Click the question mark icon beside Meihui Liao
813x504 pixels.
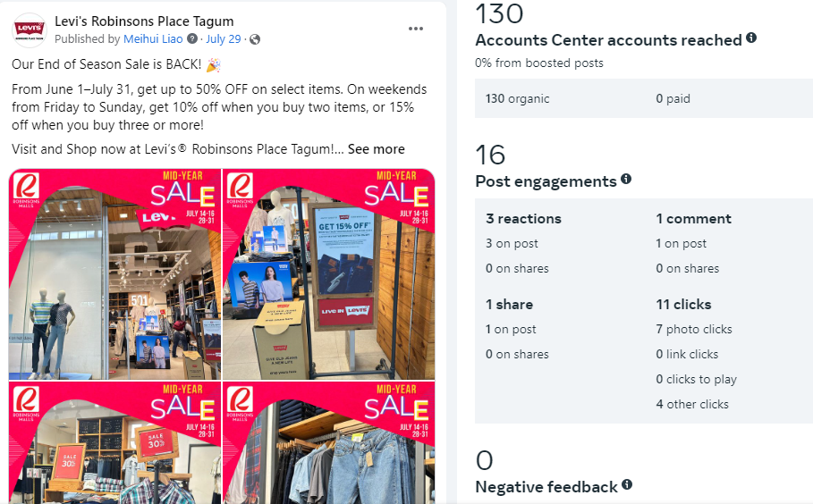pos(191,38)
